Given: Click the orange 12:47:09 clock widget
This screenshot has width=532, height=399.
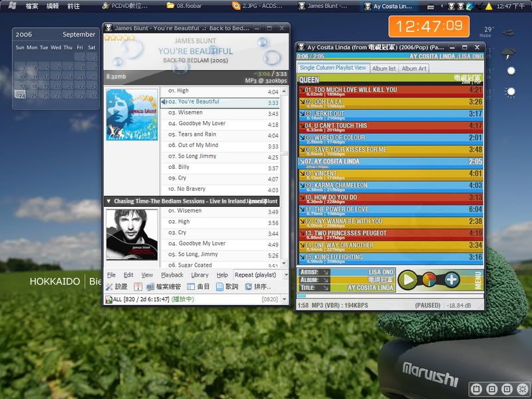Looking at the screenshot, I should point(429,26).
